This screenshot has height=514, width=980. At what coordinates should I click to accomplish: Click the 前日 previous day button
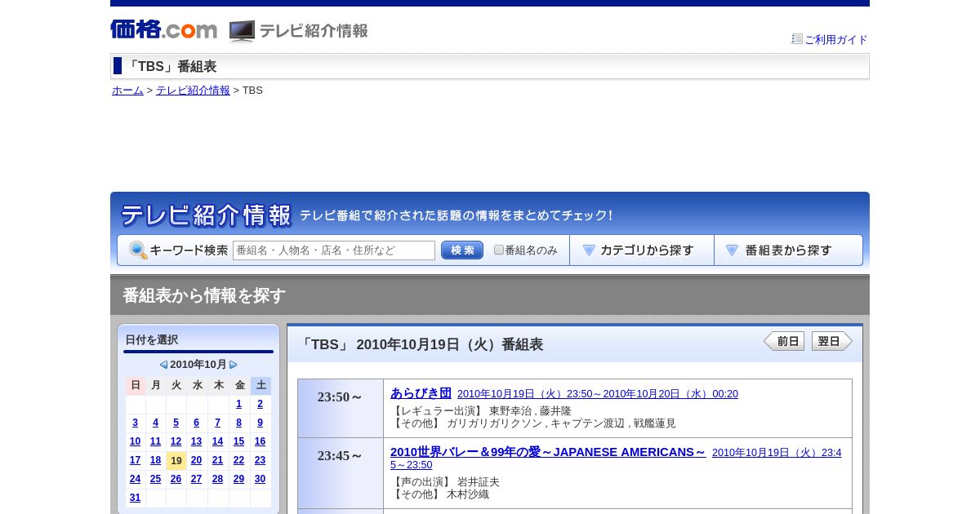click(x=784, y=341)
